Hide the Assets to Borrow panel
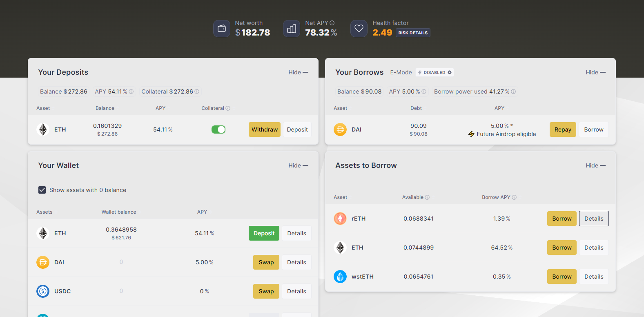Viewport: 644px width, 317px height. pyautogui.click(x=595, y=165)
